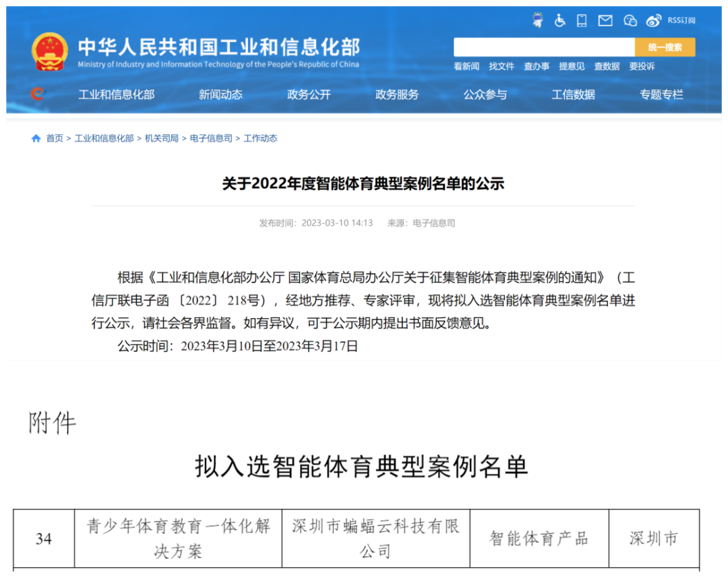Open the 专题专栏 navigation menu
The image size is (728, 584).
662,95
